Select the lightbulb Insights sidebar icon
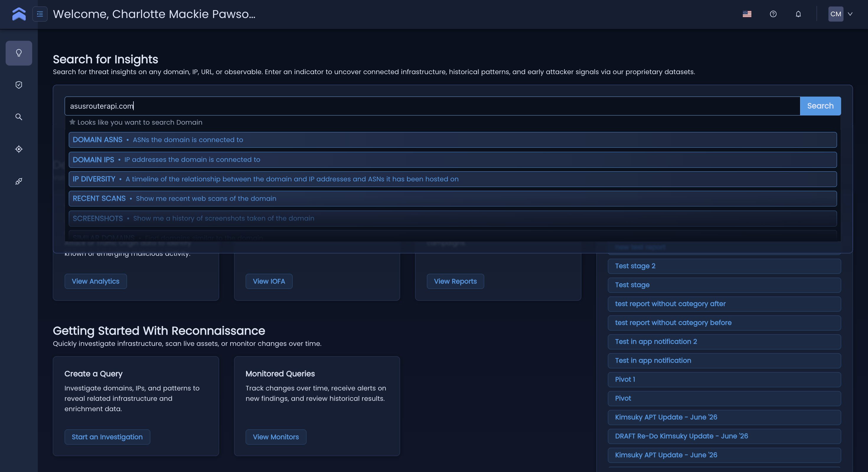Screen dimensions: 868x472 (x=19, y=53)
